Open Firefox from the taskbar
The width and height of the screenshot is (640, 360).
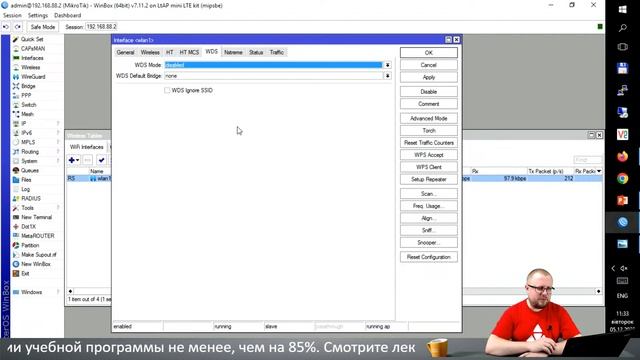click(x=622, y=156)
